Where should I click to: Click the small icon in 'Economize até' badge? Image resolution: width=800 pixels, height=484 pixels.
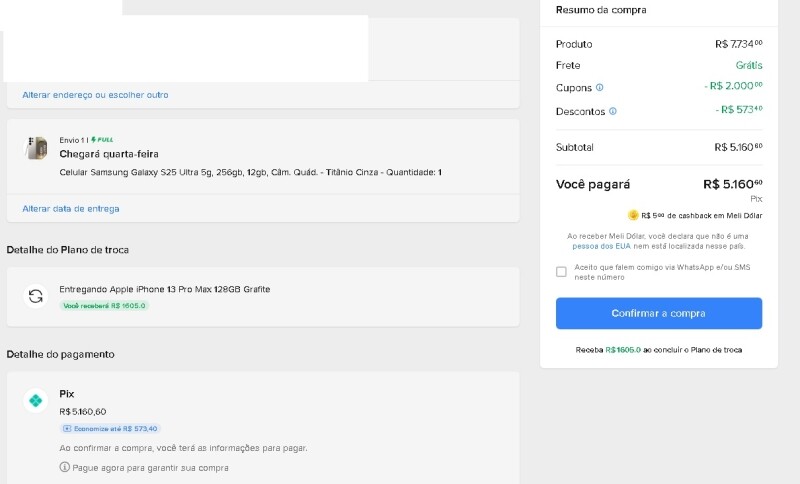(66, 428)
